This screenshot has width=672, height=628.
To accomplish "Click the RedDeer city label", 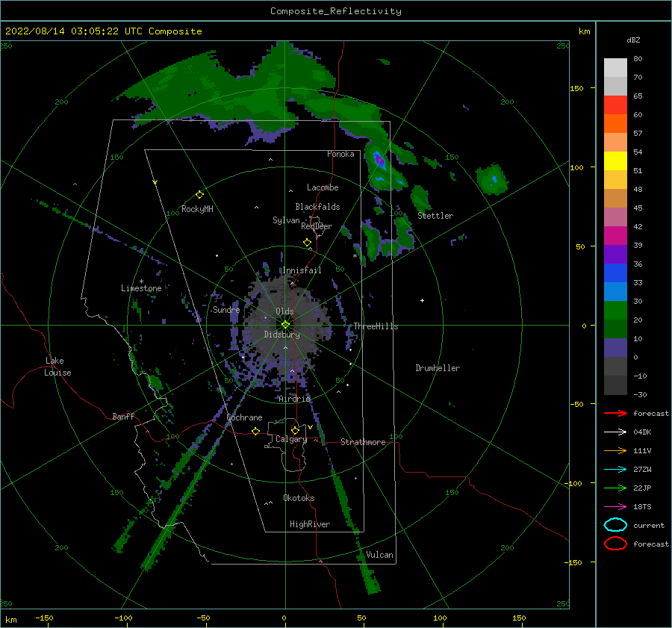I will (317, 226).
